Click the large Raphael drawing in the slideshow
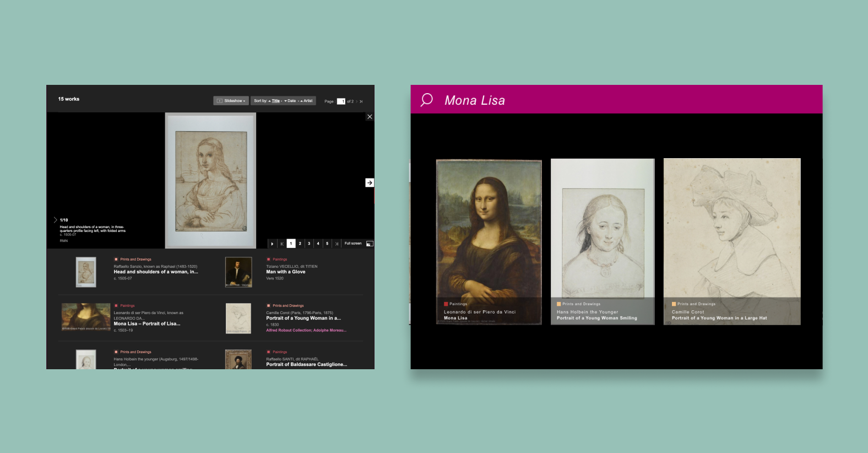The height and width of the screenshot is (453, 868). [x=211, y=180]
